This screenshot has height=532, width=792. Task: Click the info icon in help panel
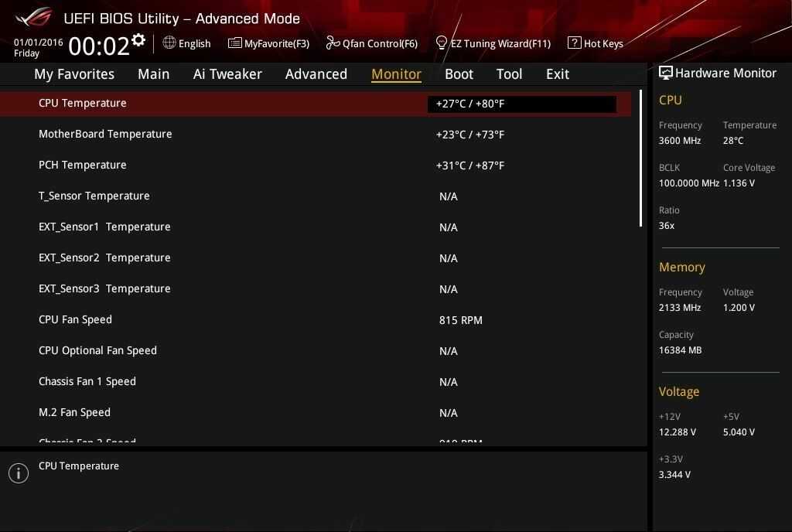(x=19, y=473)
